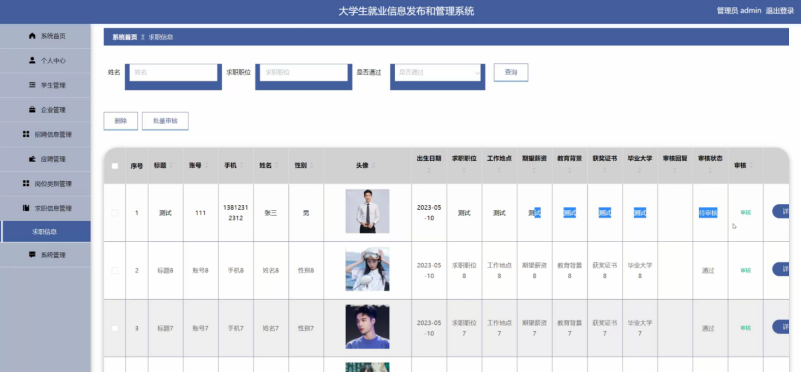Focus the 求职职位 search input field
801x372 pixels.
(303, 73)
